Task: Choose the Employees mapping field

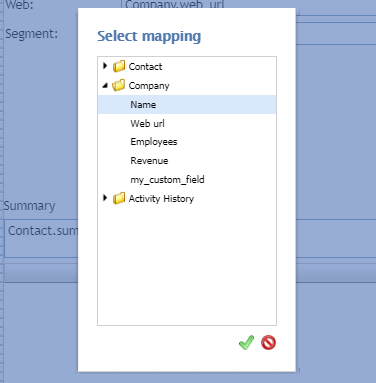Action: [187, 142]
